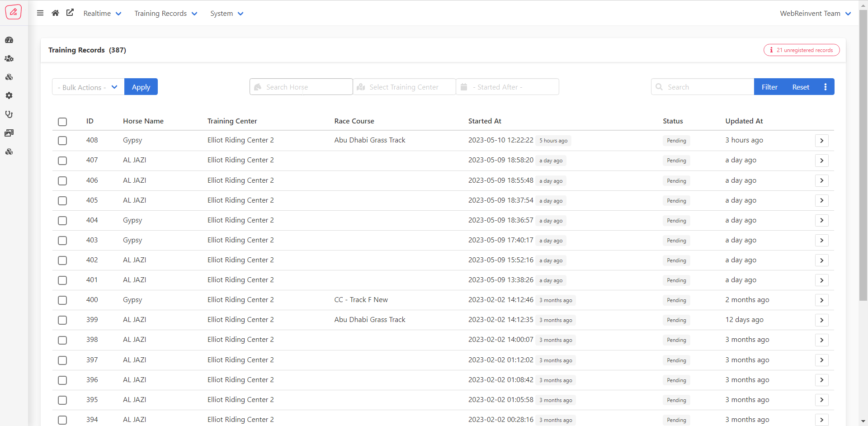
Task: Click the Search Horse input field
Action: coord(301,87)
